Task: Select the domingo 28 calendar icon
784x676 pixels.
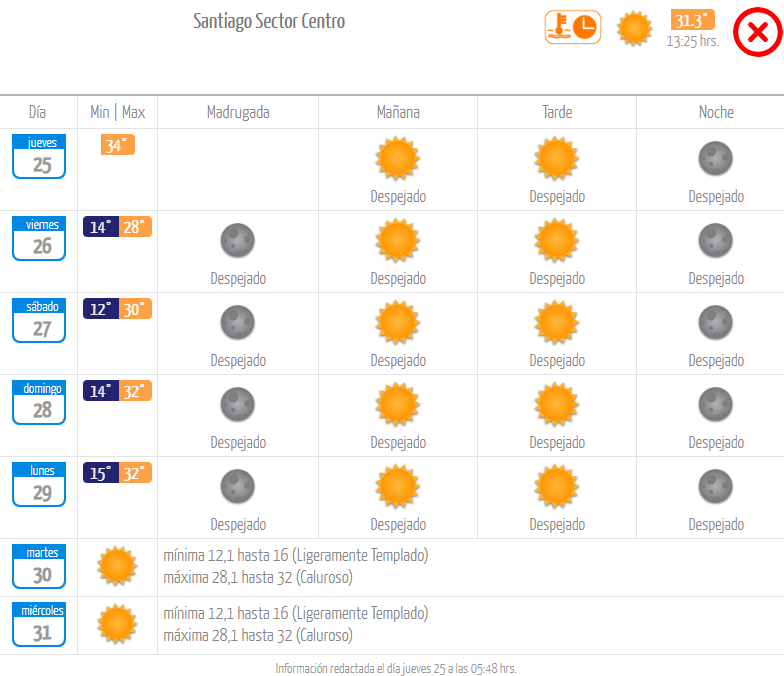Action: [39, 402]
